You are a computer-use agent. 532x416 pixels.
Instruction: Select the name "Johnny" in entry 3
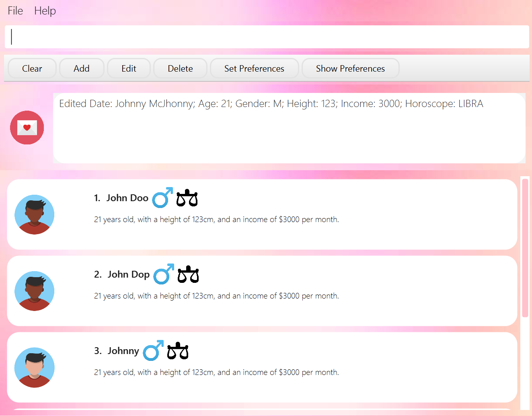(123, 351)
